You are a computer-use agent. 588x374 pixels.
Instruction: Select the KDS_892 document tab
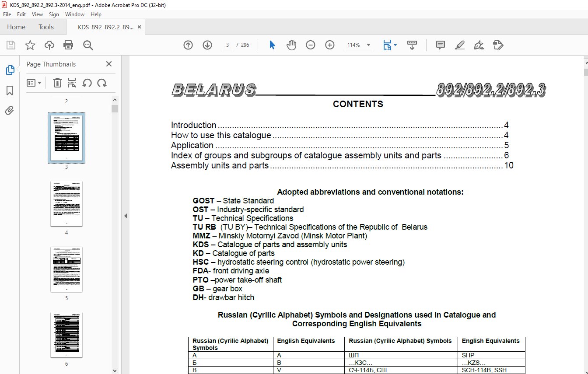(x=105, y=27)
